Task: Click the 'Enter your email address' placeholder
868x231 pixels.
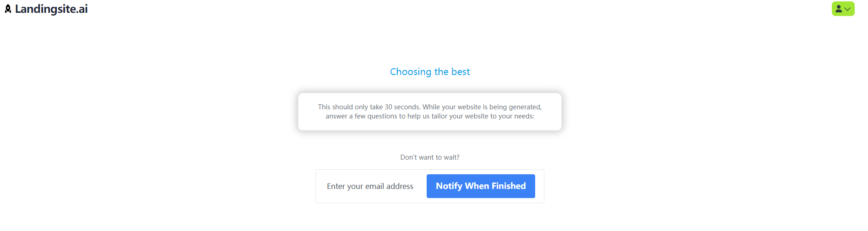Action: coord(370,186)
